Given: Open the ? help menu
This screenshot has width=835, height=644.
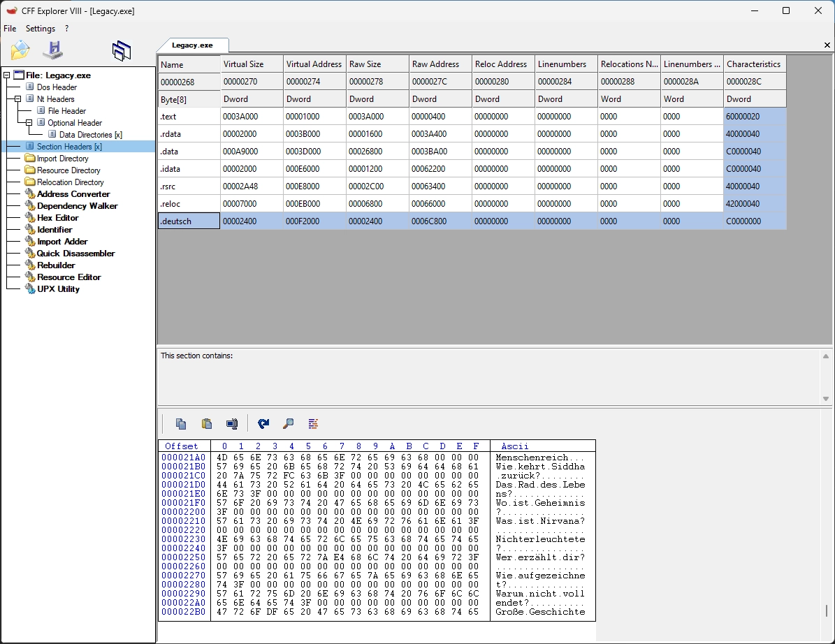Looking at the screenshot, I should tap(66, 28).
